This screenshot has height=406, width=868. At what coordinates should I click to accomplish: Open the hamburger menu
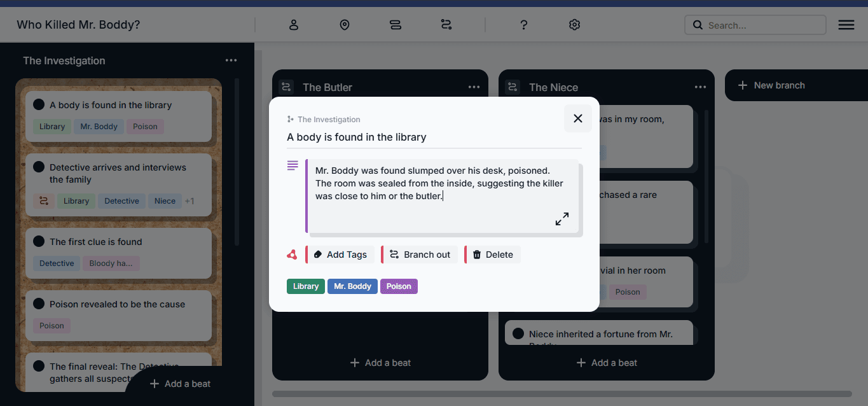[846, 25]
